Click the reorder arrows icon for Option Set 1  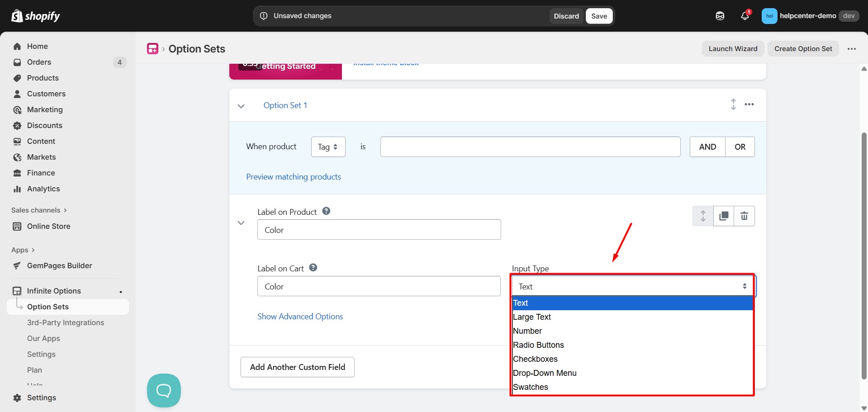[x=733, y=104]
